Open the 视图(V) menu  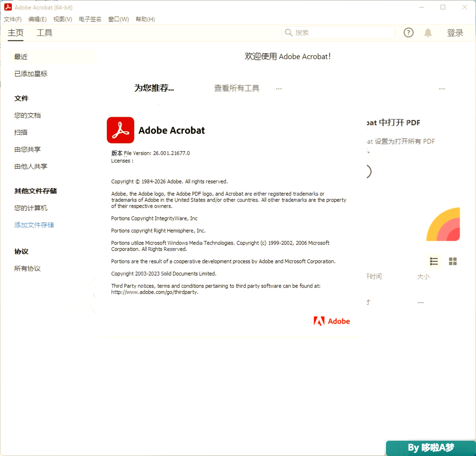[x=63, y=19]
